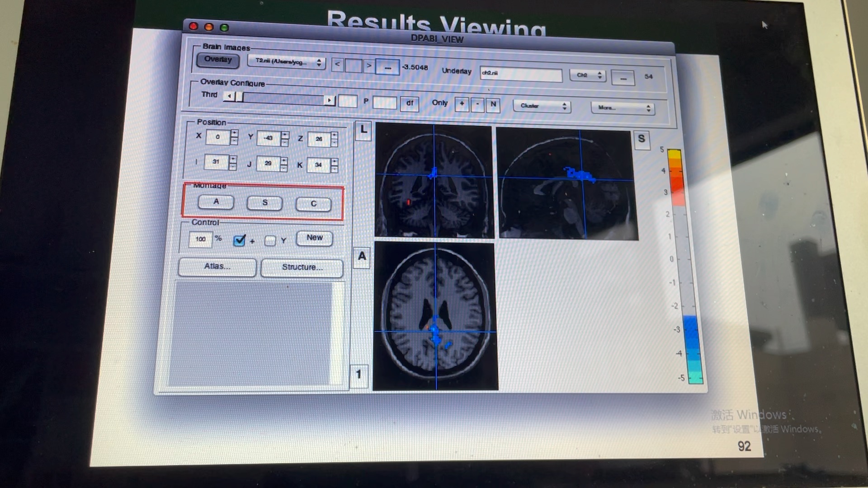Open the Cluster dropdown menu

coord(542,106)
